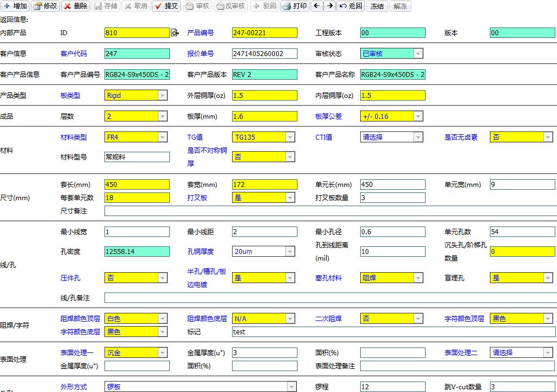557x392 pixels.
Task: Click the 最小线宽 input field
Action: coord(137,232)
